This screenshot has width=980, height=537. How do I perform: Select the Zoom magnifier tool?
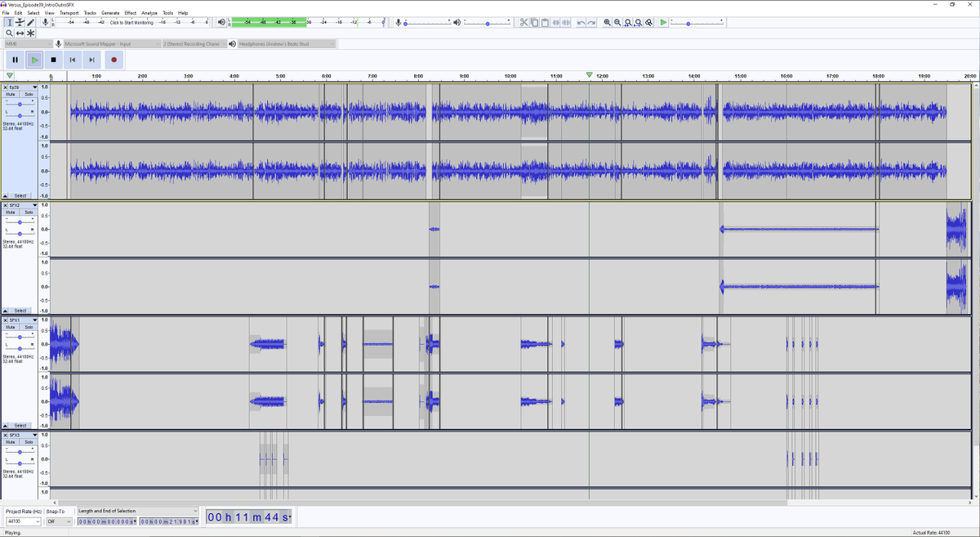click(9, 33)
